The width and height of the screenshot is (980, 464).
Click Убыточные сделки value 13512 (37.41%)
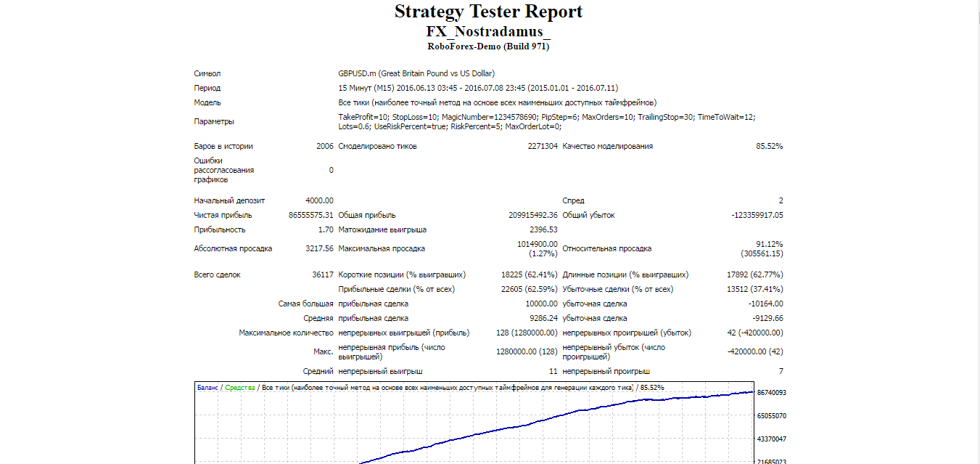(755, 289)
